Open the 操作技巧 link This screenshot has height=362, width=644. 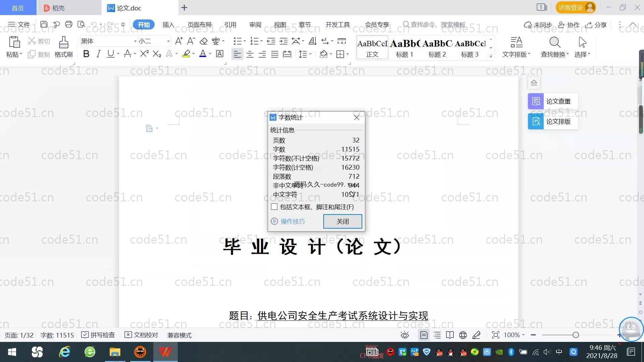292,221
